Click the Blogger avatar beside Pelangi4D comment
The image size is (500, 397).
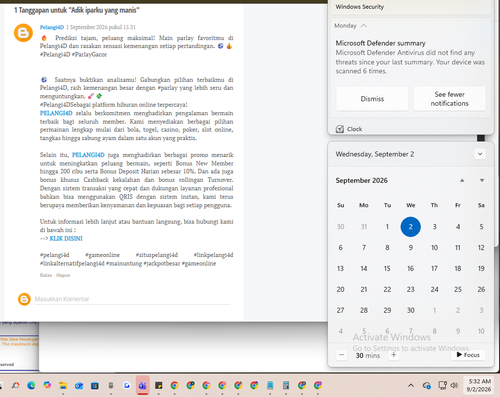click(23, 33)
